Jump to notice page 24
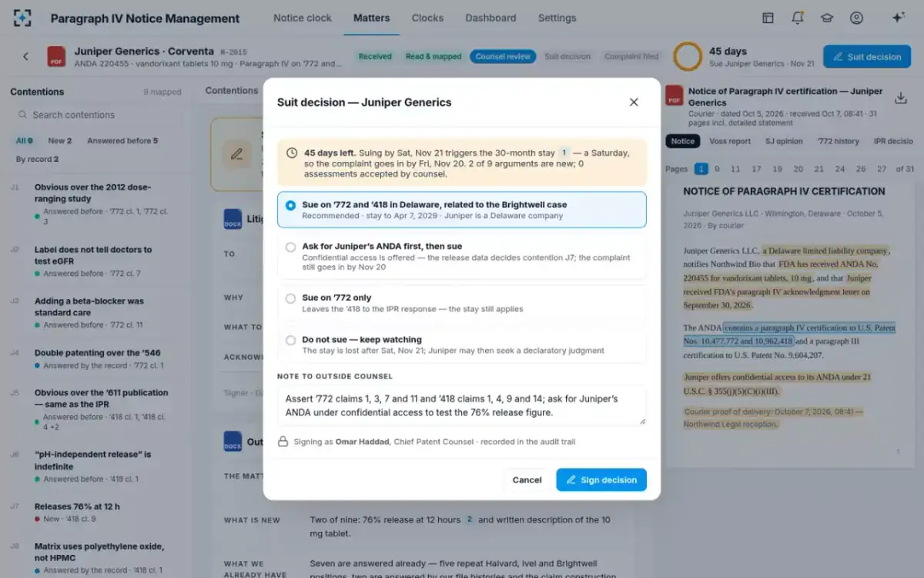The image size is (924, 578). [840, 169]
